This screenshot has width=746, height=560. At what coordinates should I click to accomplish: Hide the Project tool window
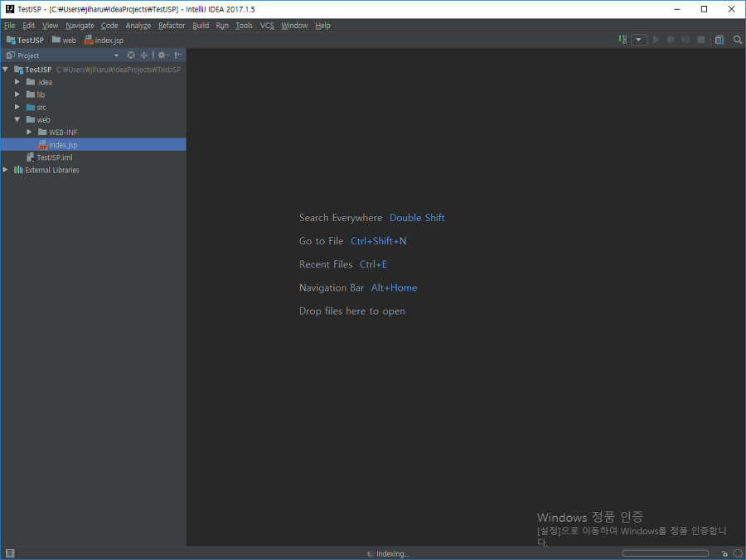click(178, 56)
